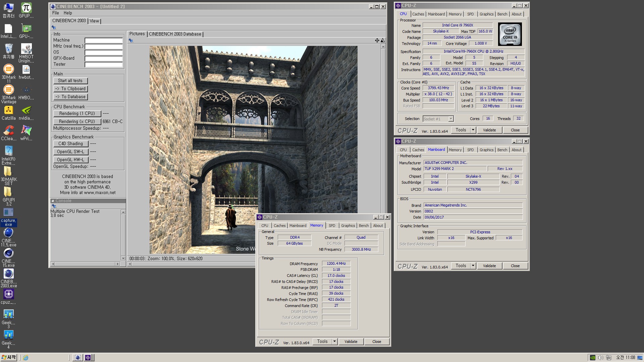Open the Geekbench 3 desktop icon
Viewport: 644px width, 362px height.
tap(8, 319)
